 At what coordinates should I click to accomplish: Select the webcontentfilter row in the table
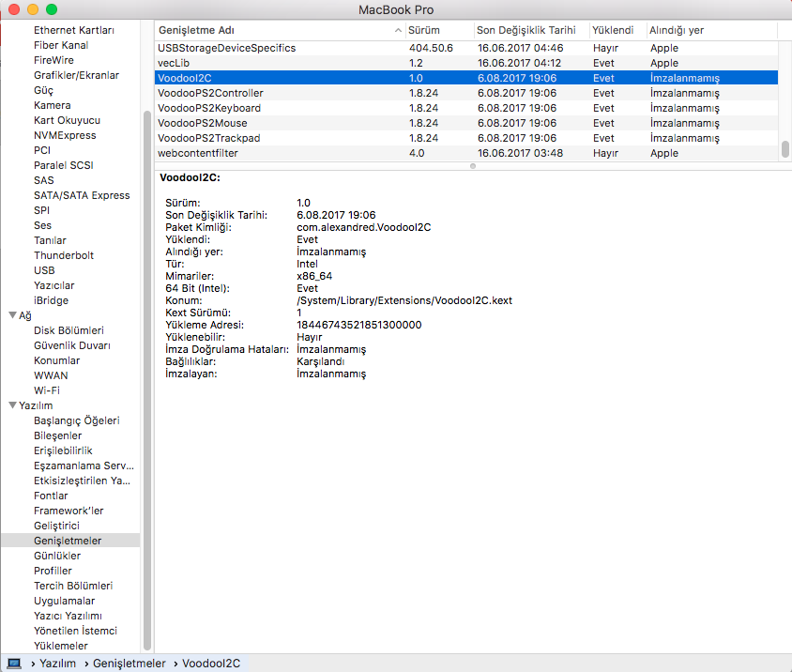click(x=197, y=153)
